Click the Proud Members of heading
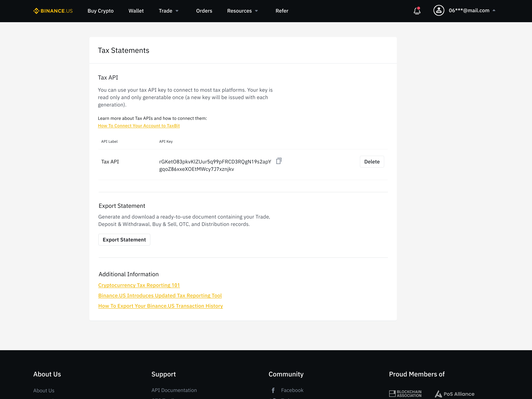The image size is (532, 399). tap(417, 374)
